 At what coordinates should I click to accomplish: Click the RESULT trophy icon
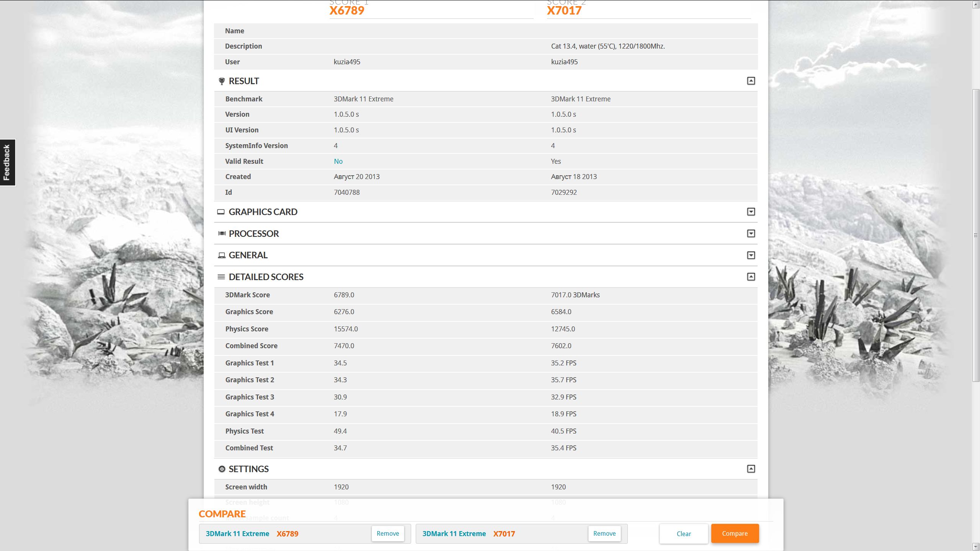[221, 81]
